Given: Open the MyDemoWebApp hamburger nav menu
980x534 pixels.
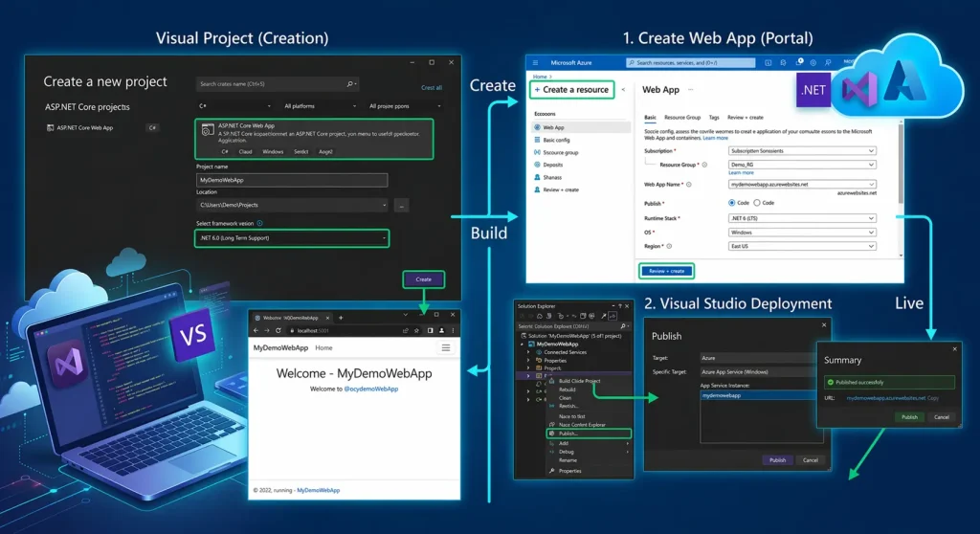Looking at the screenshot, I should coord(446,347).
